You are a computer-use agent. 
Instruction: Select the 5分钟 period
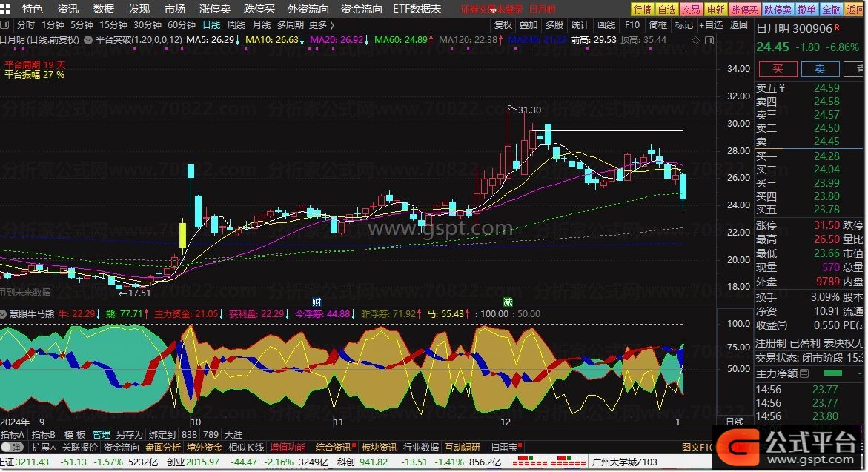click(x=82, y=25)
